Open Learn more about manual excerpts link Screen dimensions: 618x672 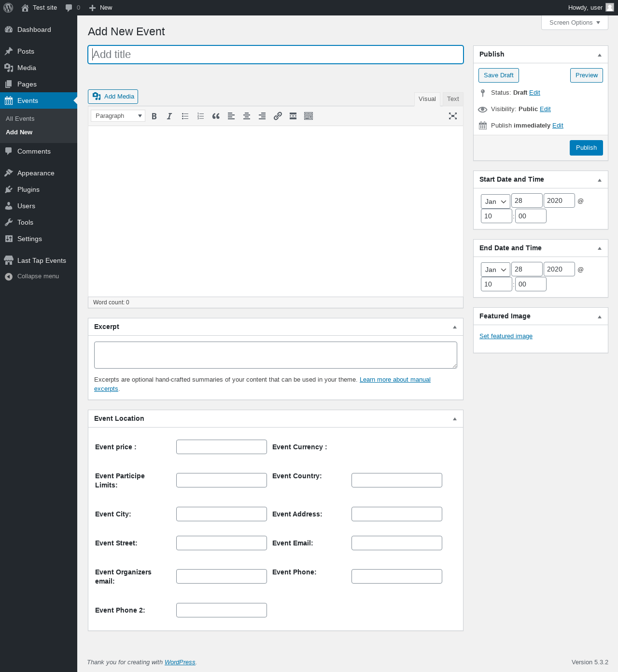tap(395, 380)
